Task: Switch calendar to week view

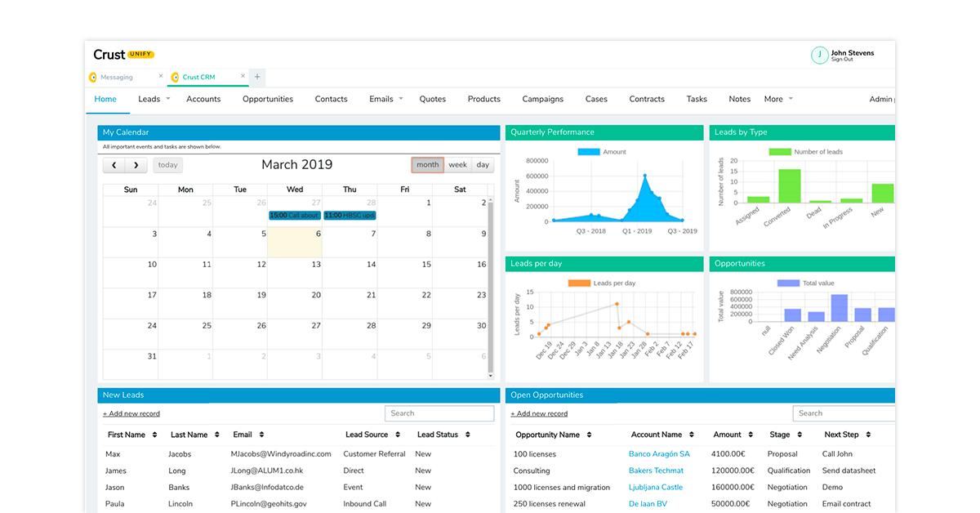Action: coord(458,165)
